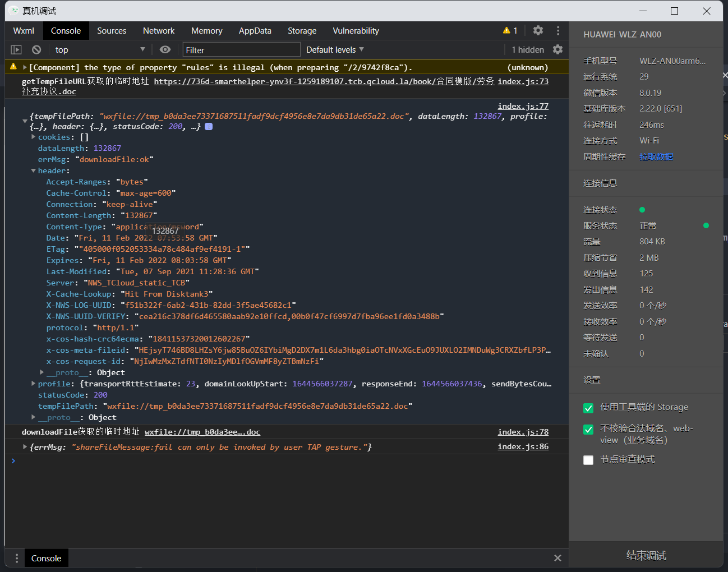Image resolution: width=728 pixels, height=572 pixels.
Task: Switch to the Wxml tab
Action: tap(24, 31)
